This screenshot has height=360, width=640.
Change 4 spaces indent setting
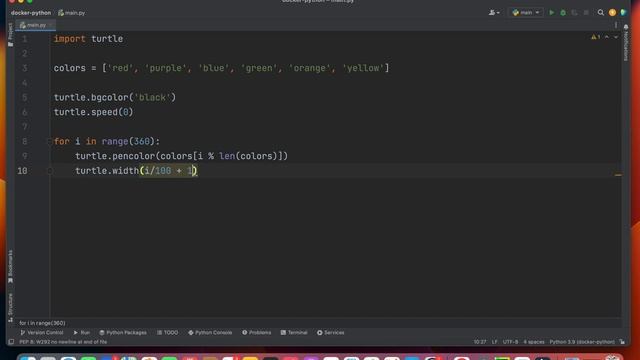click(x=534, y=342)
